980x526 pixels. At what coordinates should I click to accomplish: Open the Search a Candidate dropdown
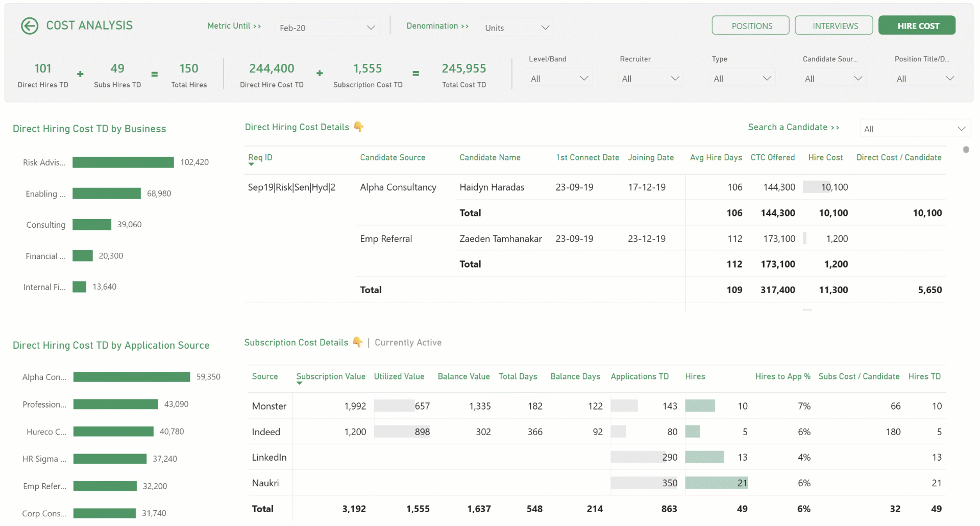915,129
